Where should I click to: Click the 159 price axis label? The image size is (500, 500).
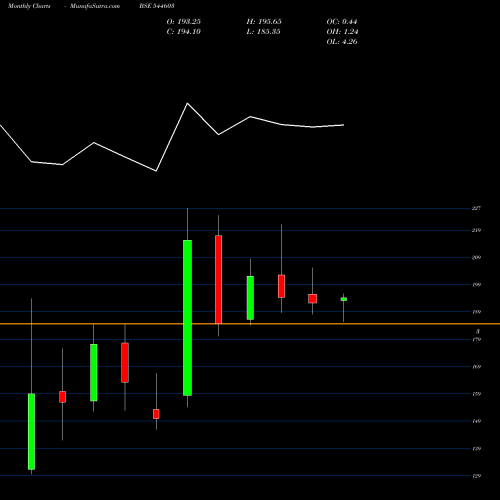(x=476, y=394)
